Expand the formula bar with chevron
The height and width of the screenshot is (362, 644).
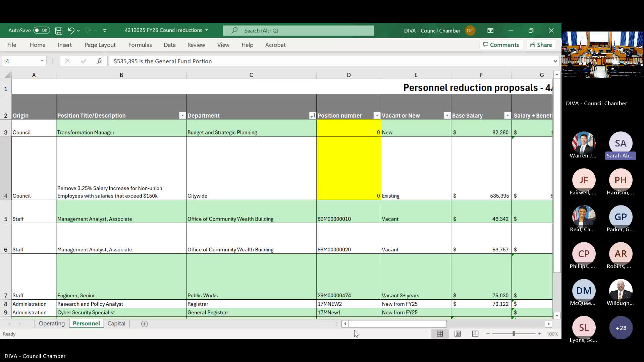click(x=555, y=61)
